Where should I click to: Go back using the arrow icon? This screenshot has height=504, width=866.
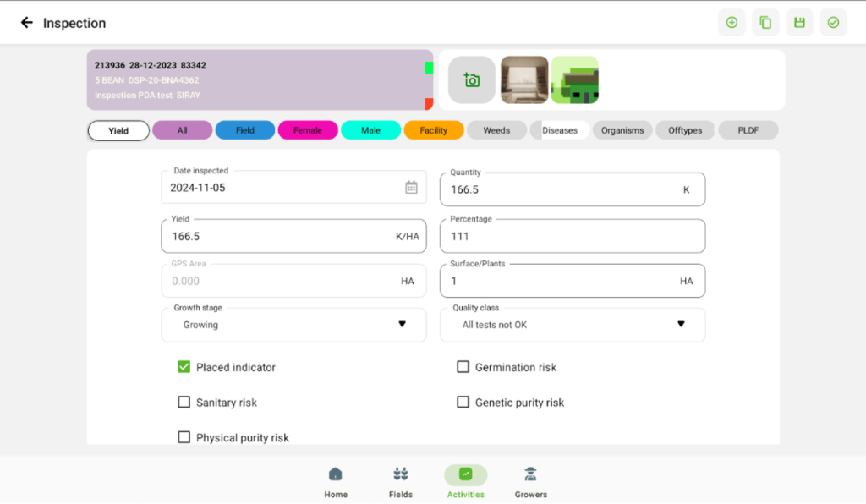26,23
